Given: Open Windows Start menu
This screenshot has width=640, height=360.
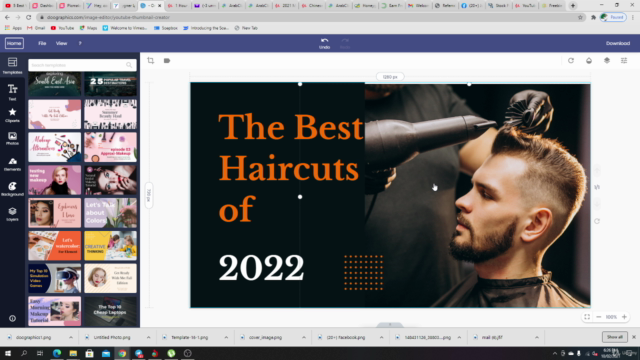Looking at the screenshot, I should tap(8, 353).
